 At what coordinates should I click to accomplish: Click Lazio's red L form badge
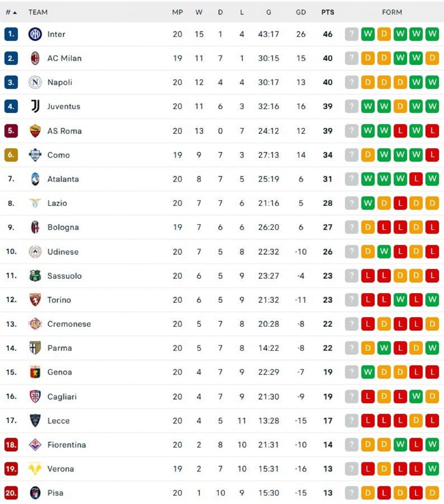point(400,203)
